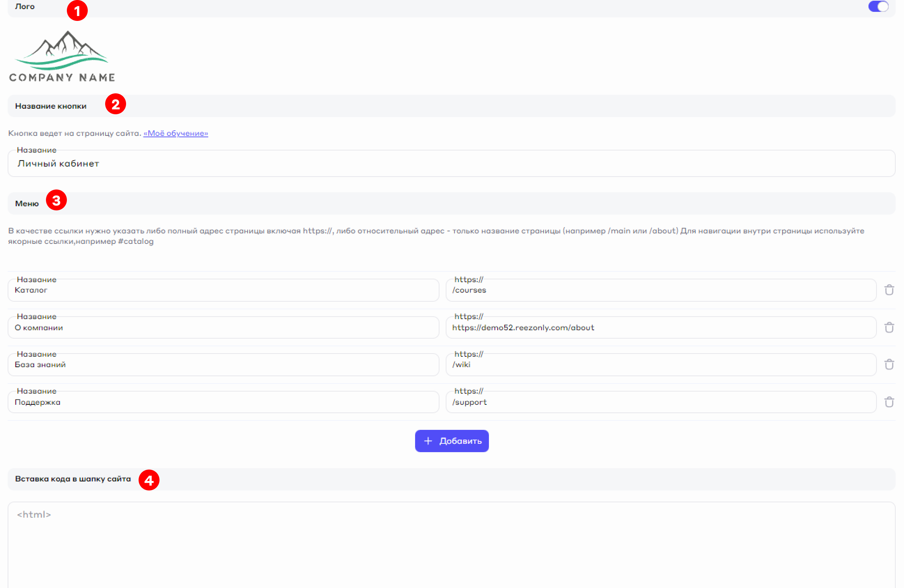The width and height of the screenshot is (904, 588).
Task: Edit the /support URL field
Action: pyautogui.click(x=661, y=402)
